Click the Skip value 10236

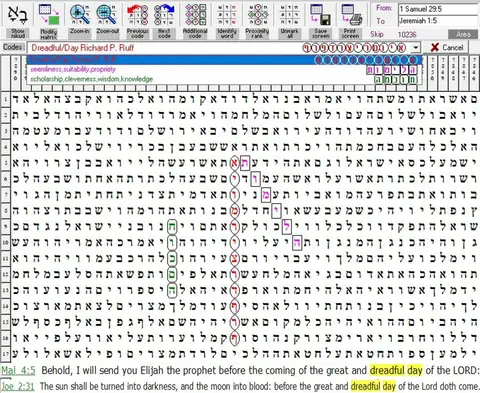pyautogui.click(x=407, y=34)
